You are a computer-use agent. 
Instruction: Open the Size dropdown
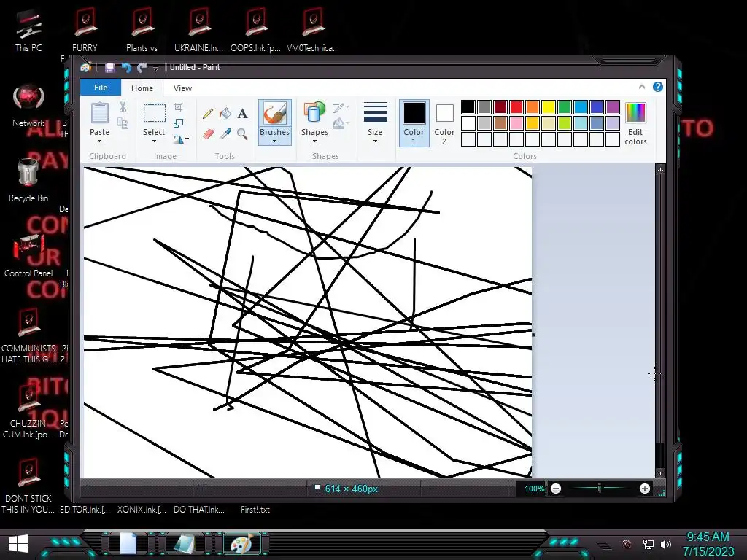coord(375,122)
